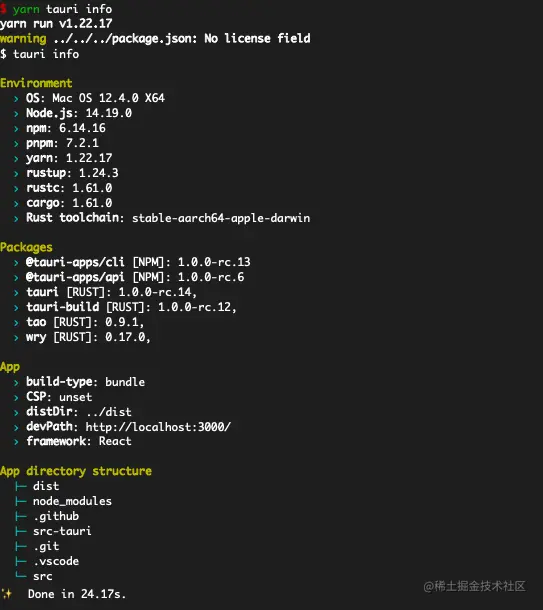Image resolution: width=543 pixels, height=610 pixels.
Task: Select the src-tauri directory entry
Action: 62,531
